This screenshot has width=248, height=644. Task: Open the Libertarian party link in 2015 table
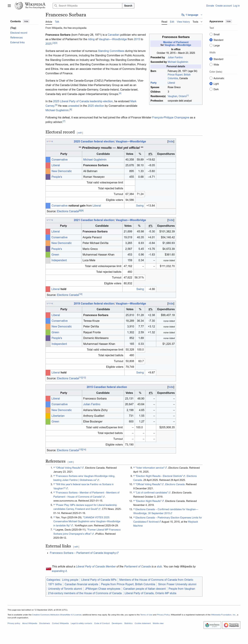click(x=58, y=416)
